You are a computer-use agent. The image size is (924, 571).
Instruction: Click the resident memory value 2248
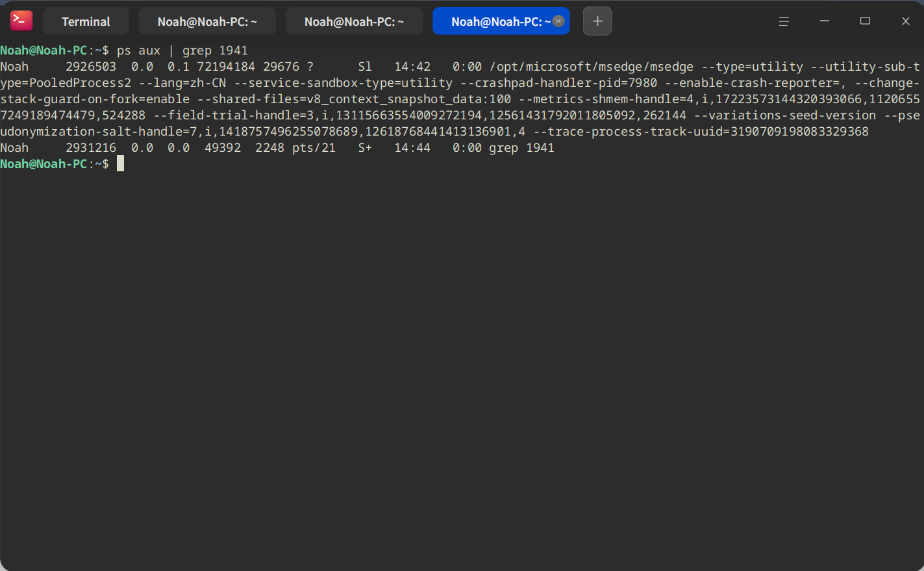click(x=270, y=148)
